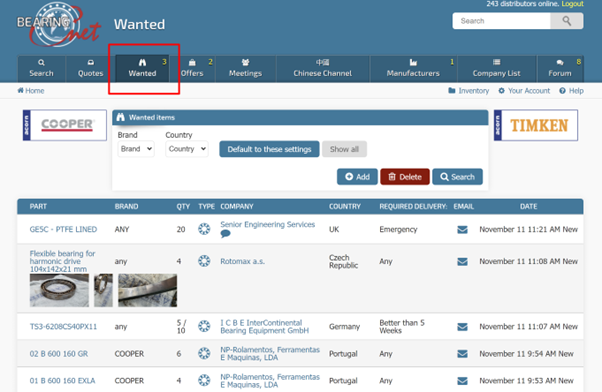The height and width of the screenshot is (392, 602).
Task: Open the Search tab in navigation bar
Action: coord(41,69)
